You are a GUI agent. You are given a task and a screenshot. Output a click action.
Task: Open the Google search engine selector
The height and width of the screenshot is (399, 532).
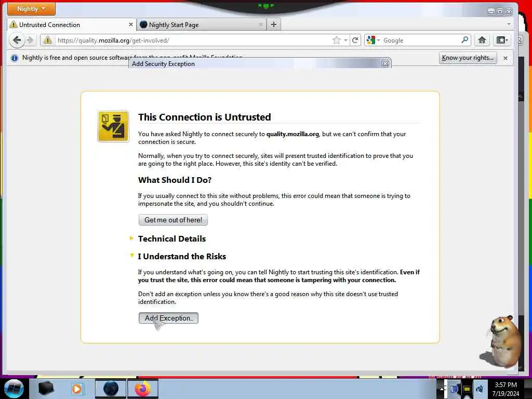(373, 41)
